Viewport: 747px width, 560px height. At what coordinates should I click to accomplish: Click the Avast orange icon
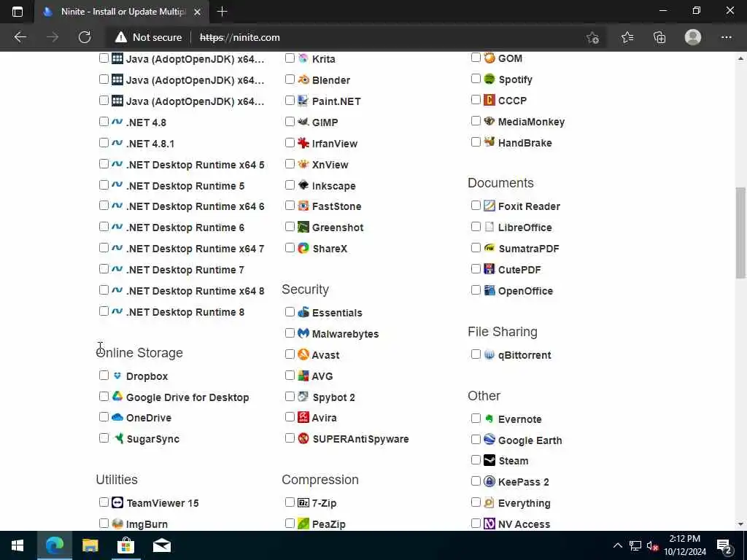click(x=303, y=354)
